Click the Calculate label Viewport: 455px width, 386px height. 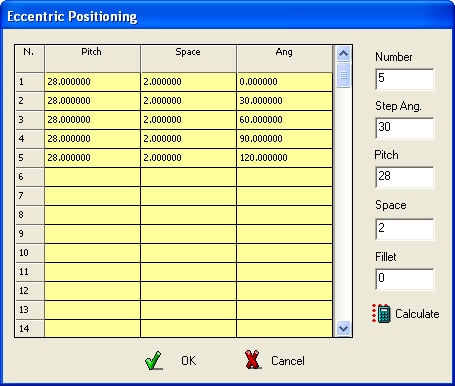[x=417, y=314]
